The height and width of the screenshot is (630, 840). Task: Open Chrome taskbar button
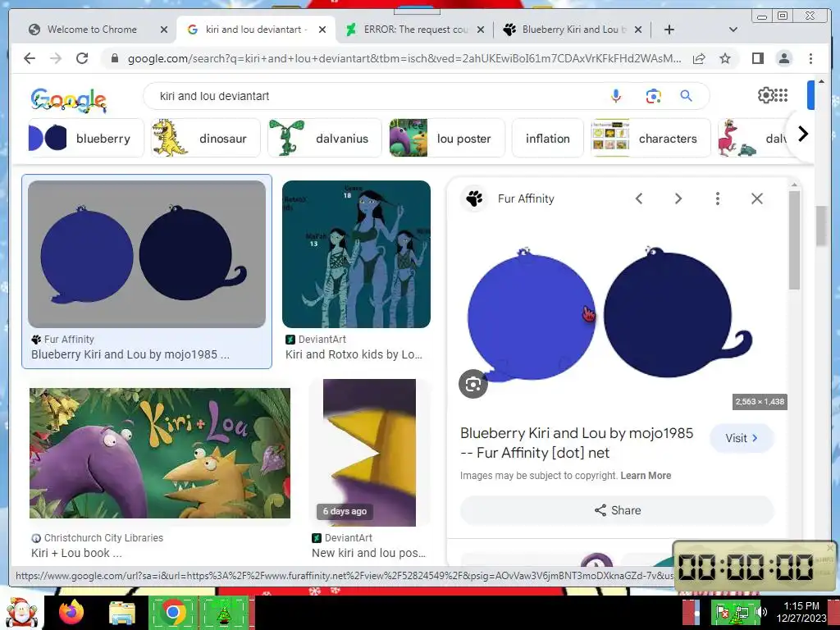(172, 613)
